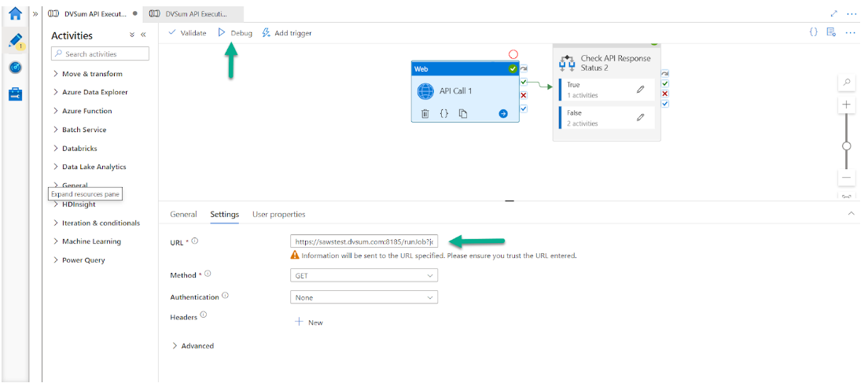Screen dimensions: 868x383
Task: Zoom in with the plus icon
Action: pyautogui.click(x=847, y=104)
